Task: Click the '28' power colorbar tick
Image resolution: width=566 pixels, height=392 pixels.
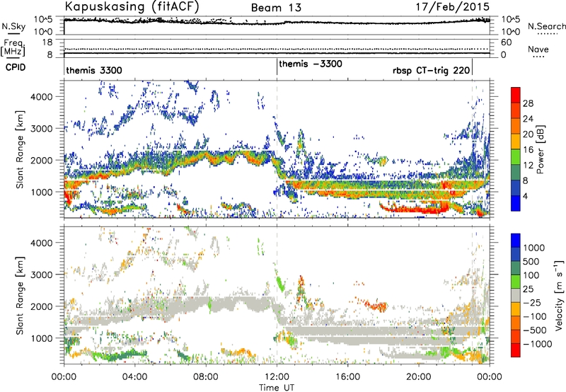Action: 528,103
